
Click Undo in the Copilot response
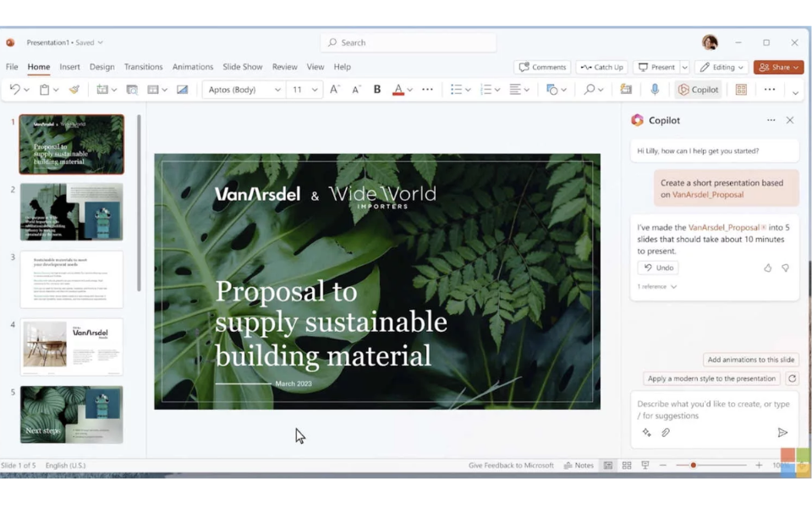(658, 268)
